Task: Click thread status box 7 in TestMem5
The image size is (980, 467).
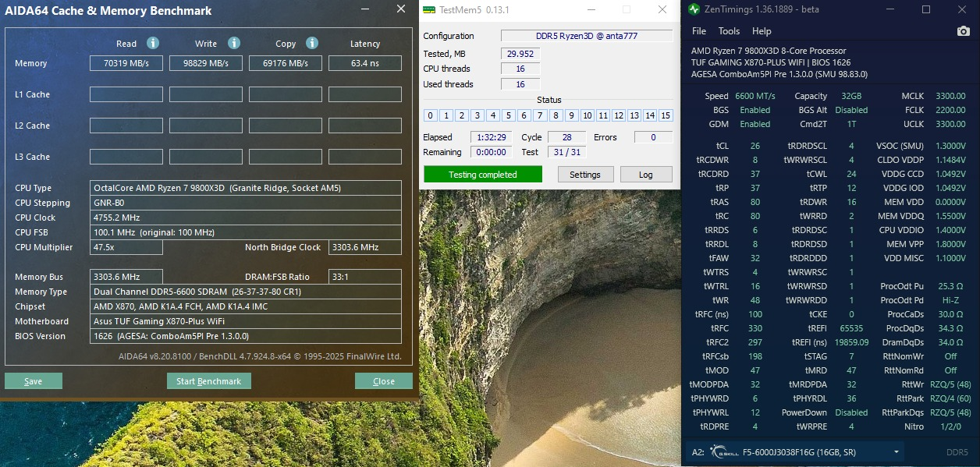Action: pos(540,115)
